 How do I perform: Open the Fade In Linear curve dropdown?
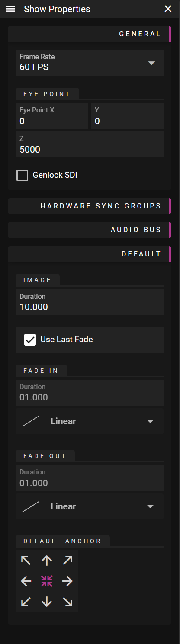pyautogui.click(x=90, y=421)
